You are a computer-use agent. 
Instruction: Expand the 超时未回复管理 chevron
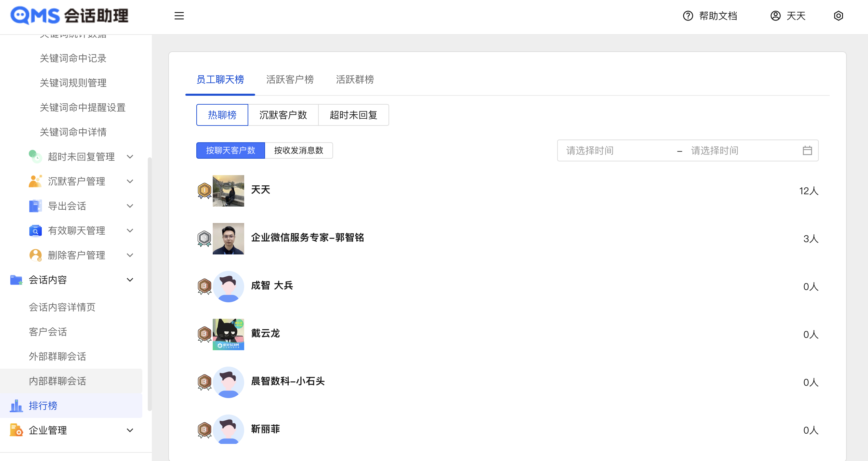pos(130,157)
